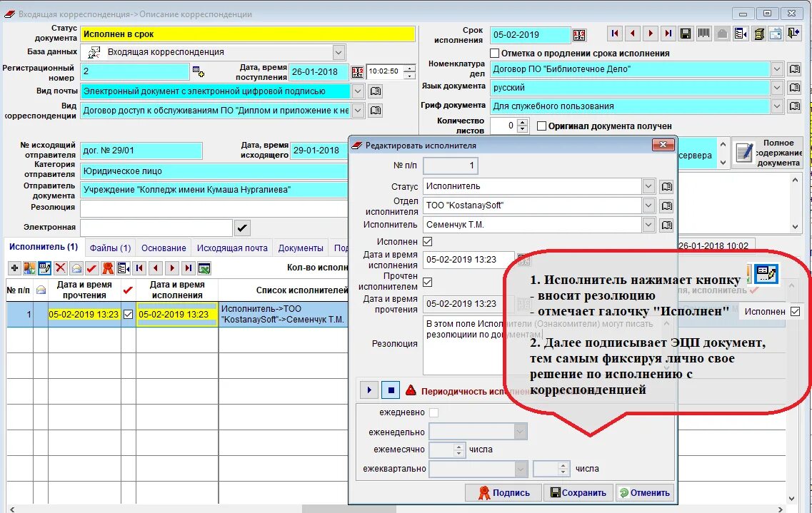Add new executor with plus icon
812x513 pixels.
point(14,268)
